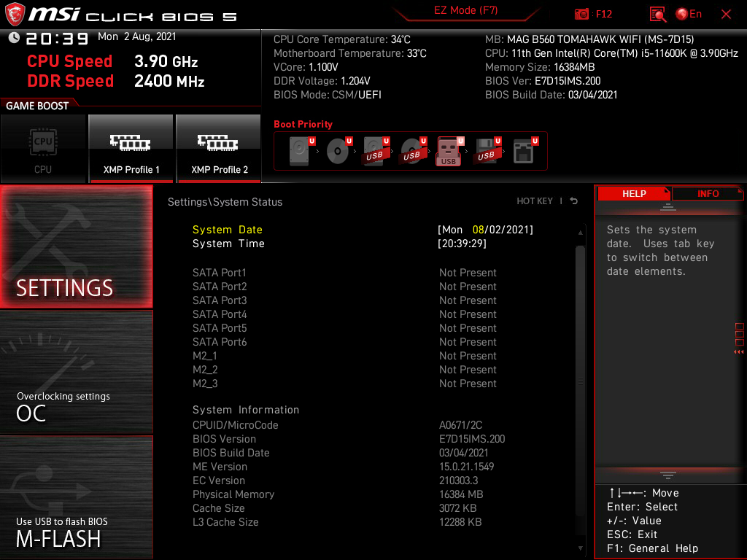Select the USB CD/DVD boot device icon
The height and width of the screenshot is (560, 747).
(413, 151)
